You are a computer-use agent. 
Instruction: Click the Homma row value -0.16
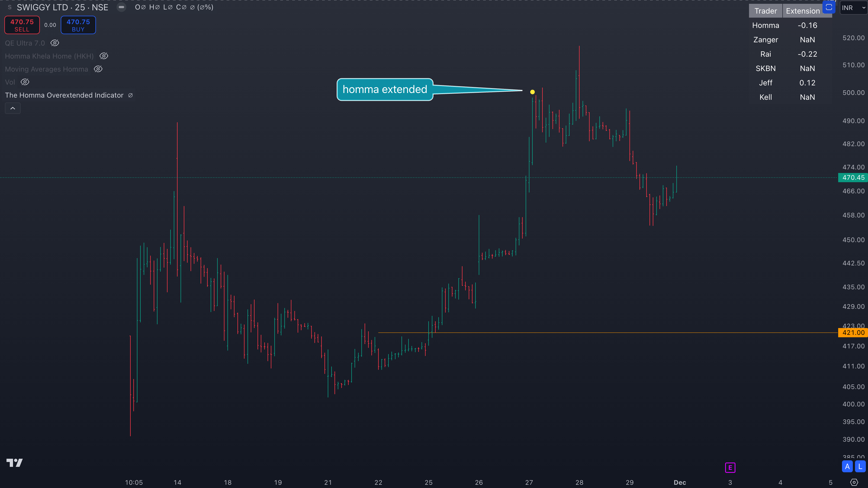(807, 25)
